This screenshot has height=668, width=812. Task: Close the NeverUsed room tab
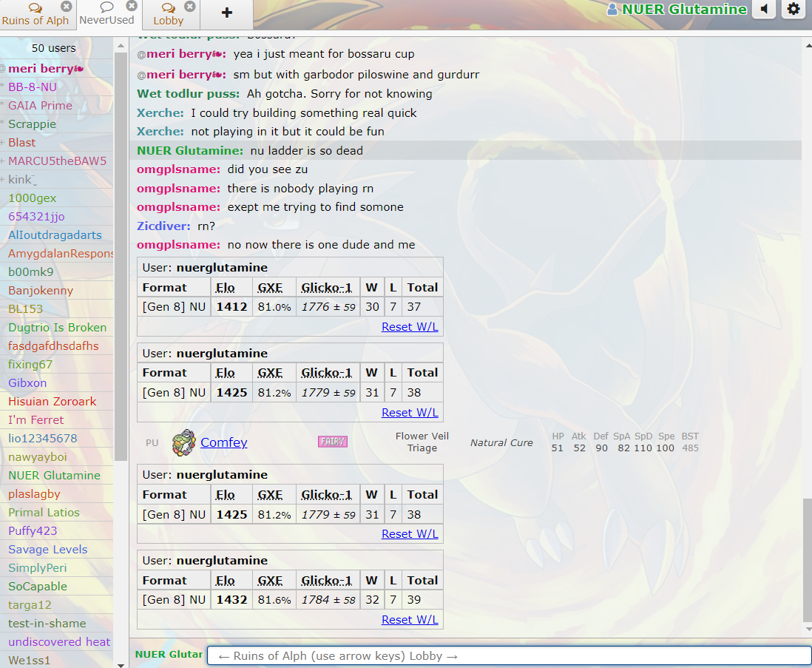132,6
